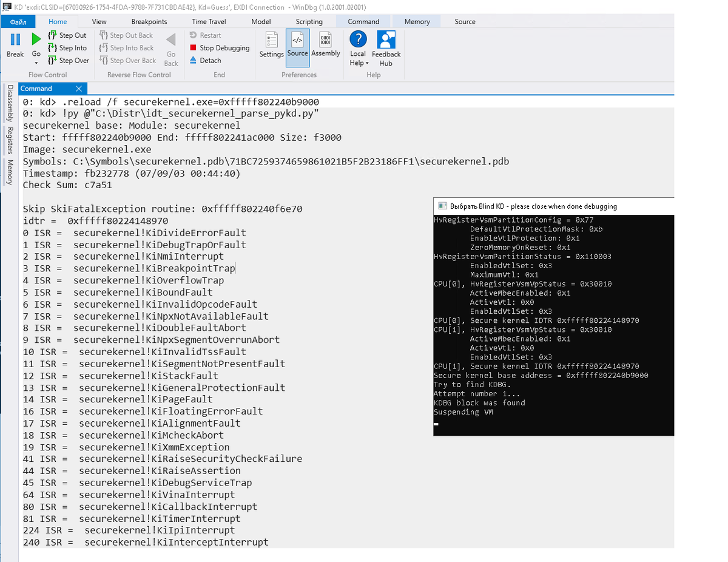
Task: Switch to the Time Travel tab
Action: [209, 22]
